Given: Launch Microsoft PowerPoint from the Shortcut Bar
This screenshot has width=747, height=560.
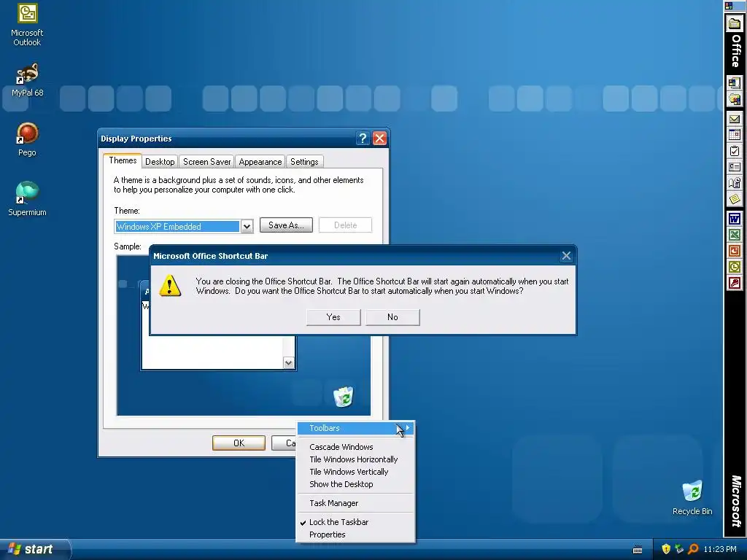Looking at the screenshot, I should [x=734, y=251].
